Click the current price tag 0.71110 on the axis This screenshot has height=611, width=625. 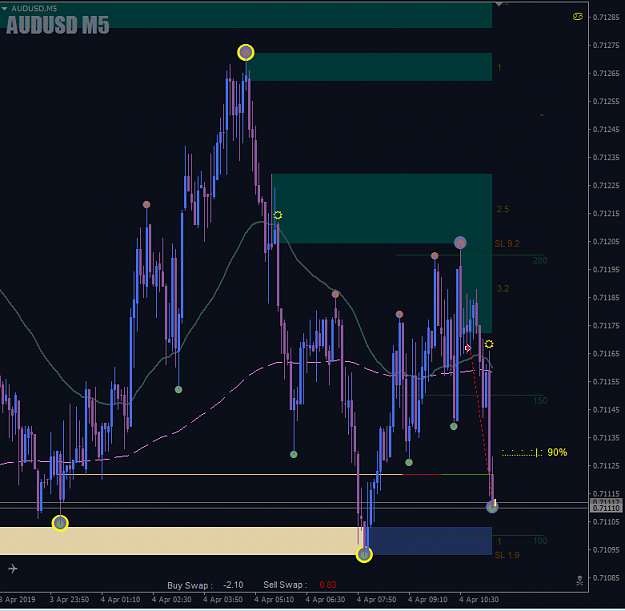pyautogui.click(x=606, y=508)
